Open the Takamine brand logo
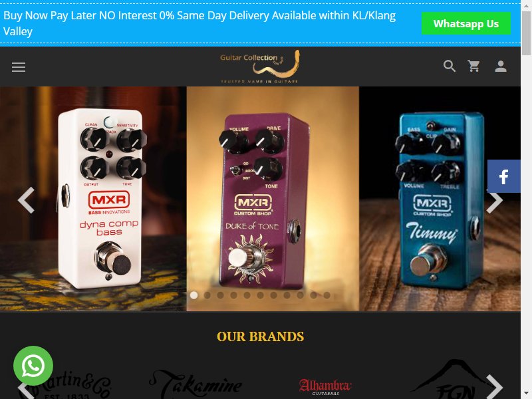The image size is (532, 399). tap(196, 384)
